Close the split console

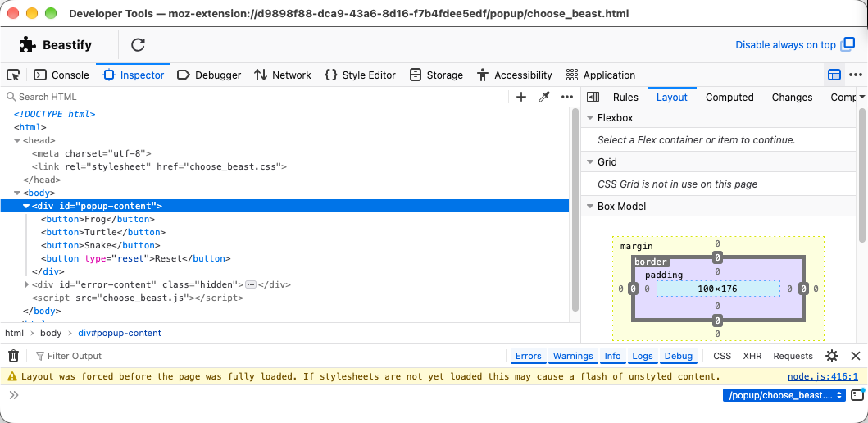pos(855,356)
